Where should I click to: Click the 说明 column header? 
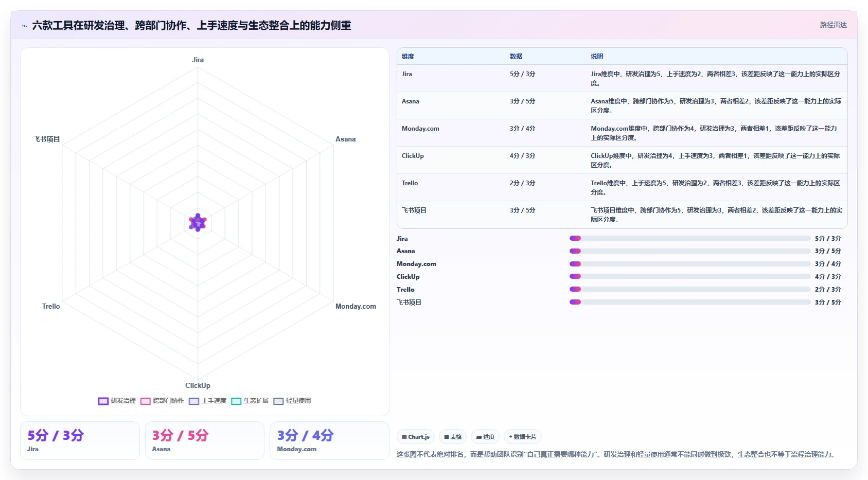click(597, 57)
